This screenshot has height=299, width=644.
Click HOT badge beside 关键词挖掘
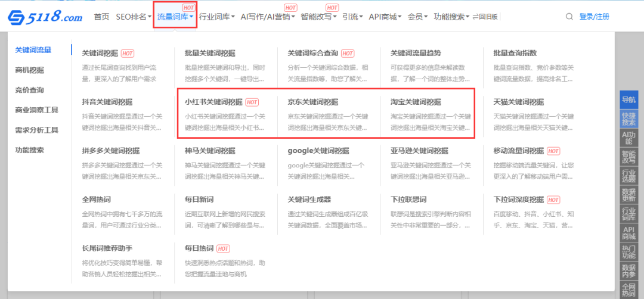coord(128,54)
